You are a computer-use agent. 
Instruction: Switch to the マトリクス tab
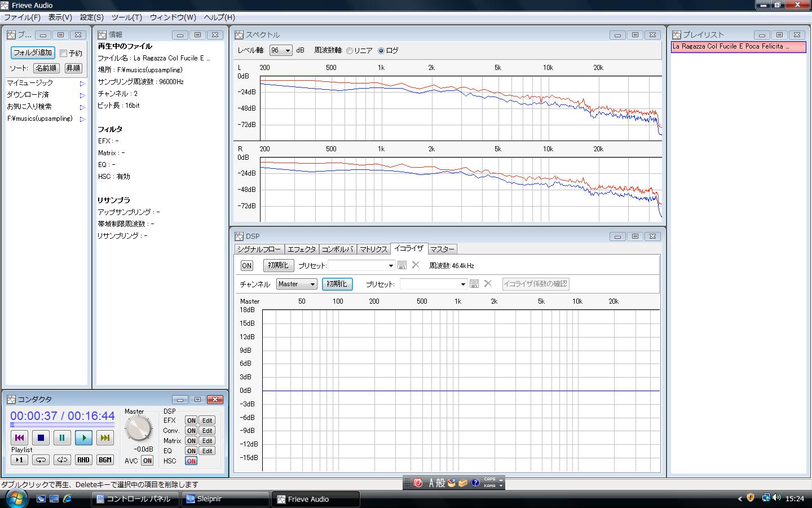(x=373, y=249)
